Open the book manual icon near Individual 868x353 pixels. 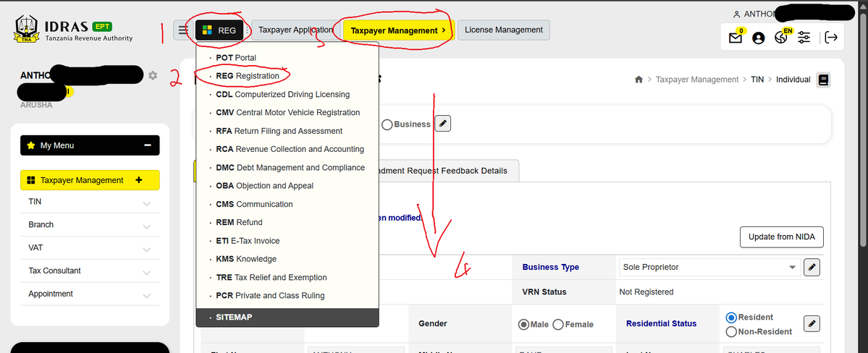pos(823,80)
